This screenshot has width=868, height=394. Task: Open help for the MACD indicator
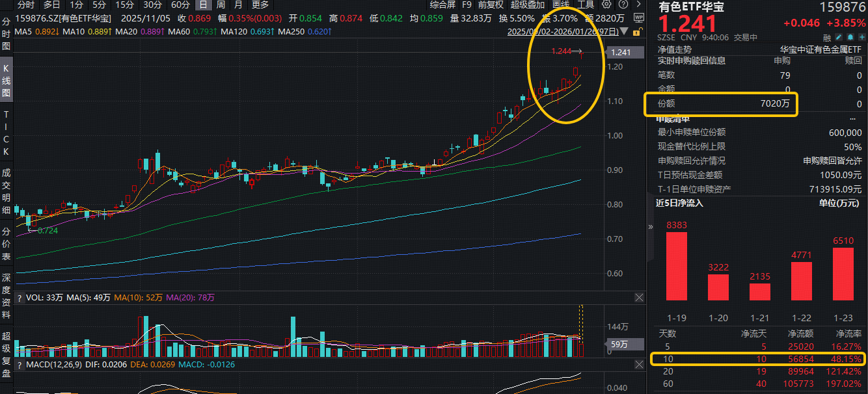click(x=19, y=365)
